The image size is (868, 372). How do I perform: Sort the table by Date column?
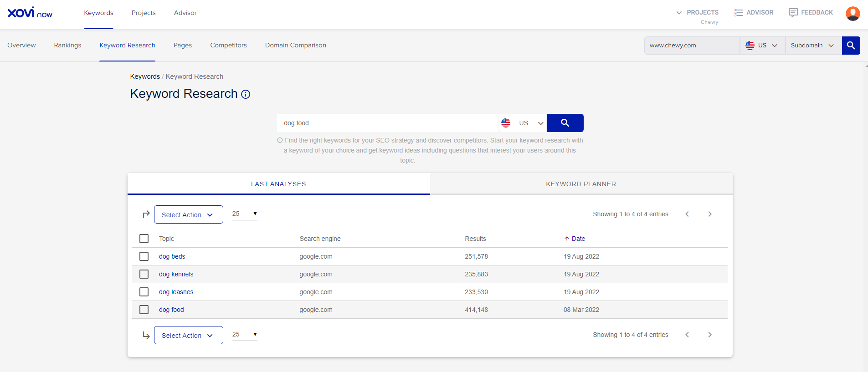(x=579, y=239)
